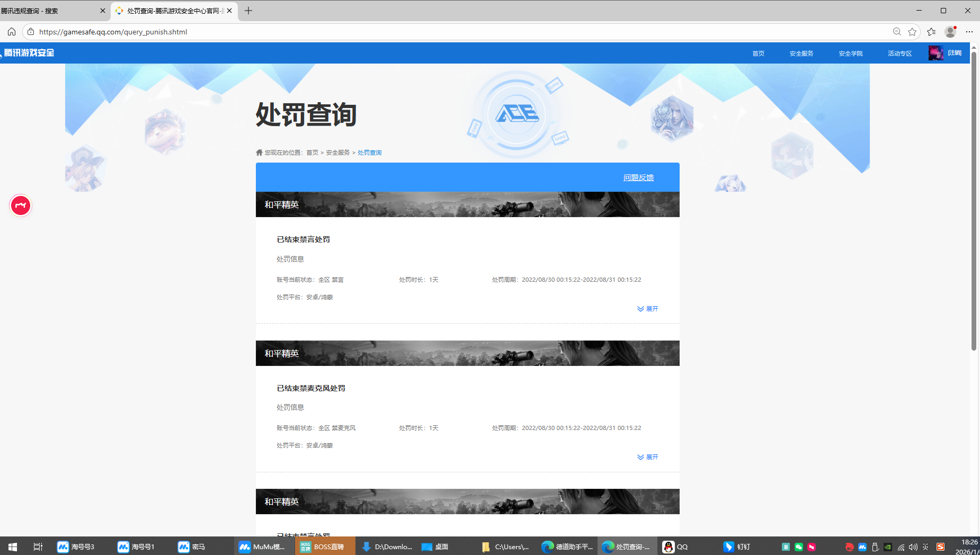Add this page to favorites with the star icon

coord(912,32)
